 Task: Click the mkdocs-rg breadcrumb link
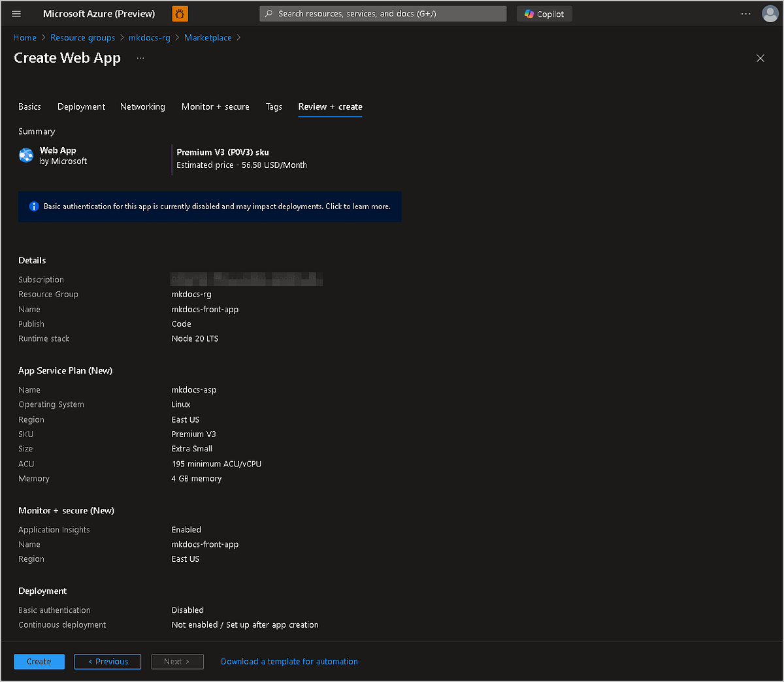coord(149,38)
